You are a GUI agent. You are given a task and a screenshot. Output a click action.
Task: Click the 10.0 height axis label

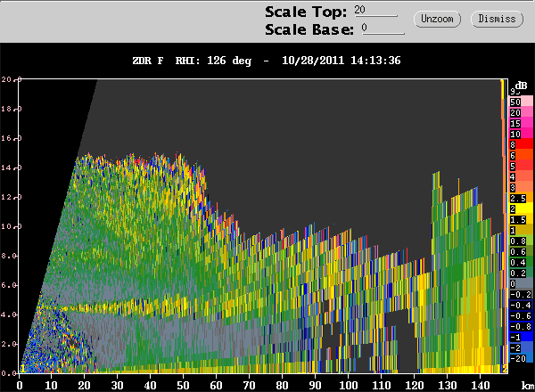(x=12, y=226)
